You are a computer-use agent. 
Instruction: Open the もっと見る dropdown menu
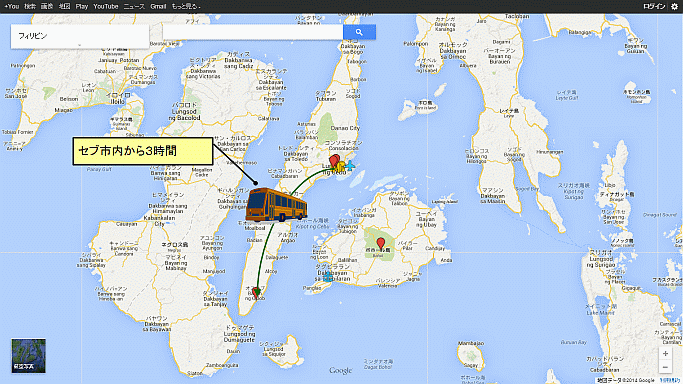point(186,6)
